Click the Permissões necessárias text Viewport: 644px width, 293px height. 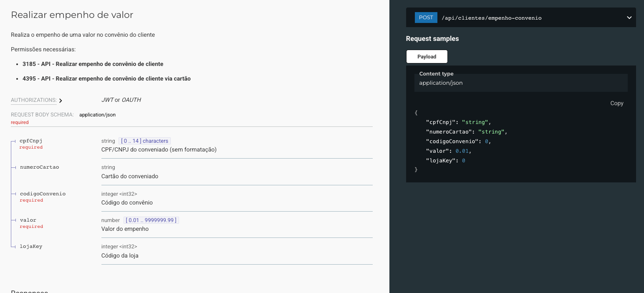tap(43, 49)
